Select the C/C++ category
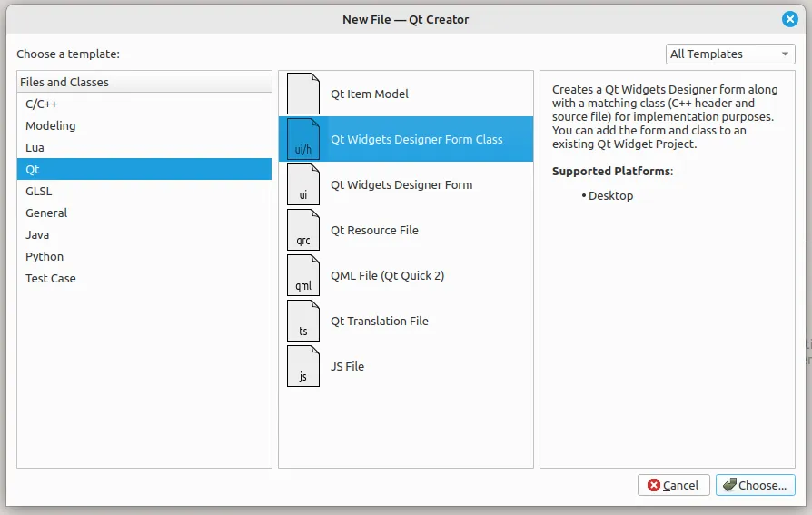Image resolution: width=812 pixels, height=515 pixels. (144, 104)
